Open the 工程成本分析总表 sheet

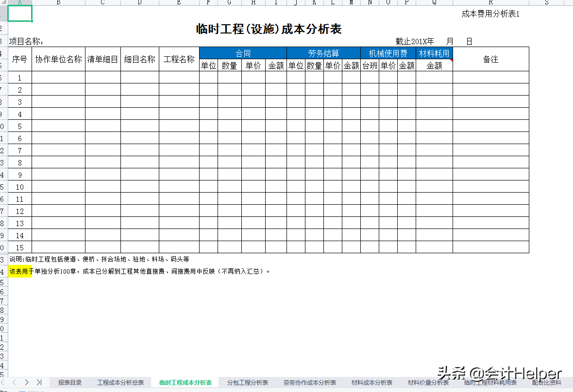[x=120, y=382]
